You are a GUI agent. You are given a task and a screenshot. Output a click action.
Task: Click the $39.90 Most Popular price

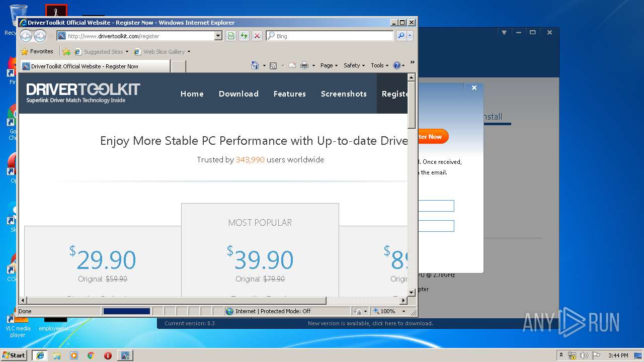coord(260,258)
